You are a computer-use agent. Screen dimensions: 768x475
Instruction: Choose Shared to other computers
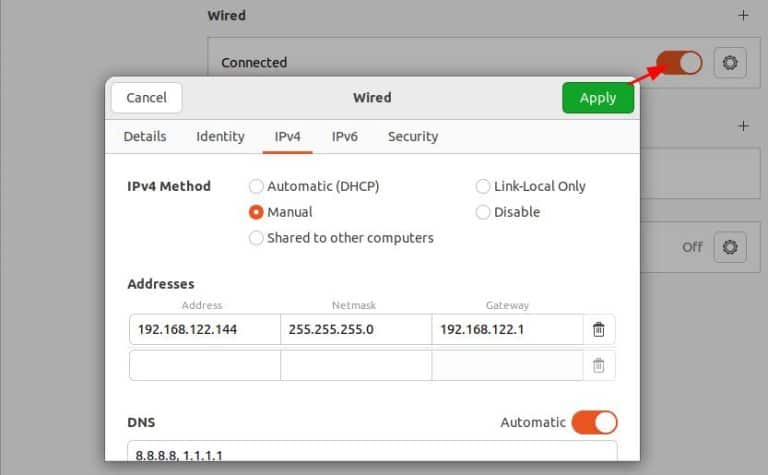point(257,238)
